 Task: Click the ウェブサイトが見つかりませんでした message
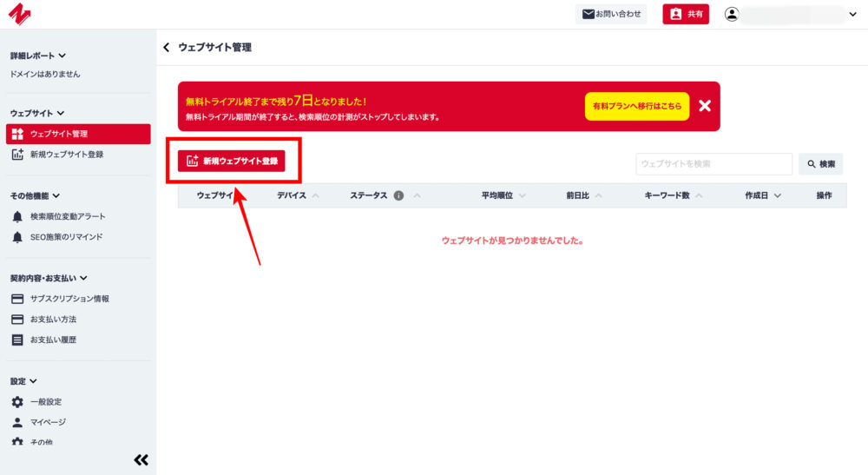[x=512, y=241]
